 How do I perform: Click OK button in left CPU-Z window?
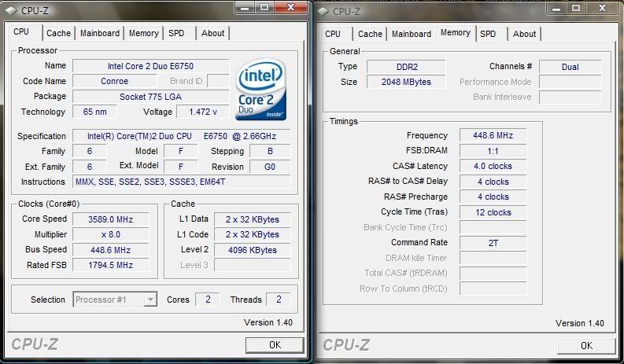point(275,345)
